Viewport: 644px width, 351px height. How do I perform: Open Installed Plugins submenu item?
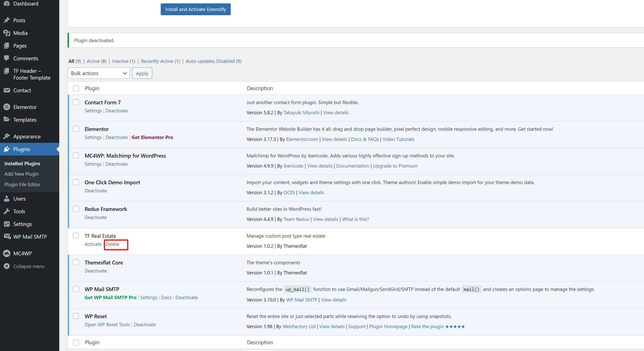pyautogui.click(x=22, y=163)
